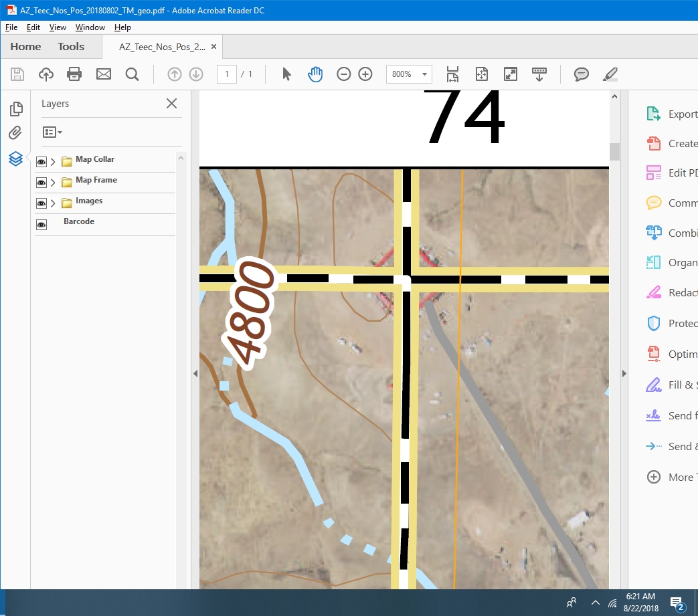Click the page number input field
The width and height of the screenshot is (698, 616).
[x=227, y=74]
